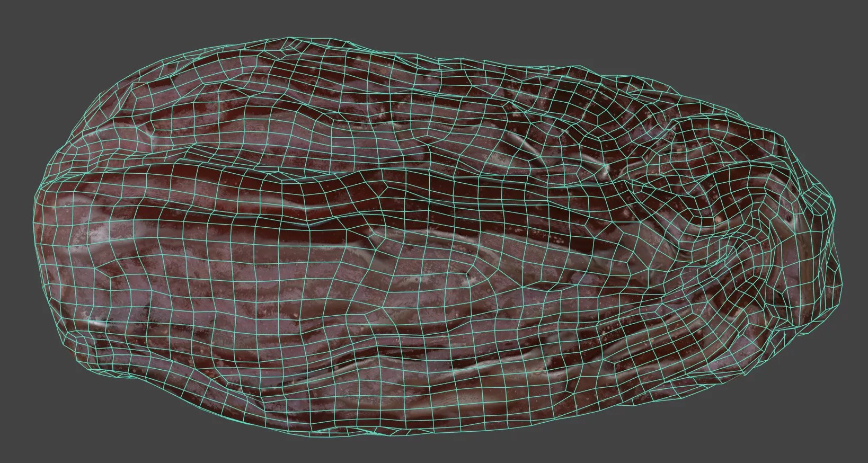Click the gray background left of the model
Screen dimensions: 868x463
(x=16, y=228)
